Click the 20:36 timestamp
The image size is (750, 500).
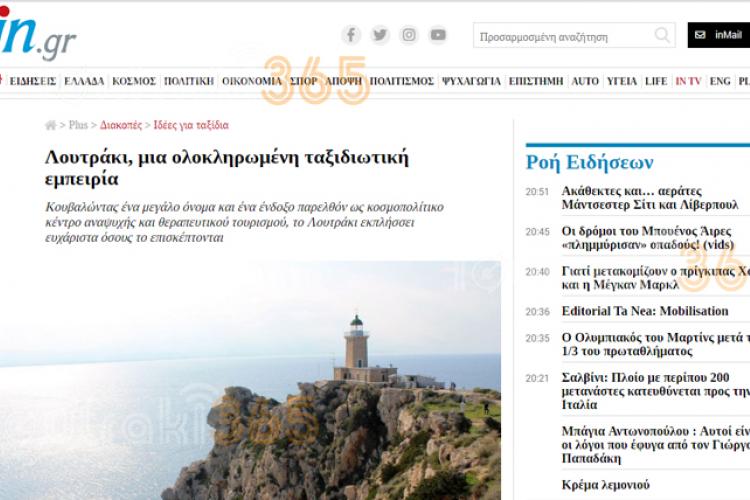[x=537, y=312]
